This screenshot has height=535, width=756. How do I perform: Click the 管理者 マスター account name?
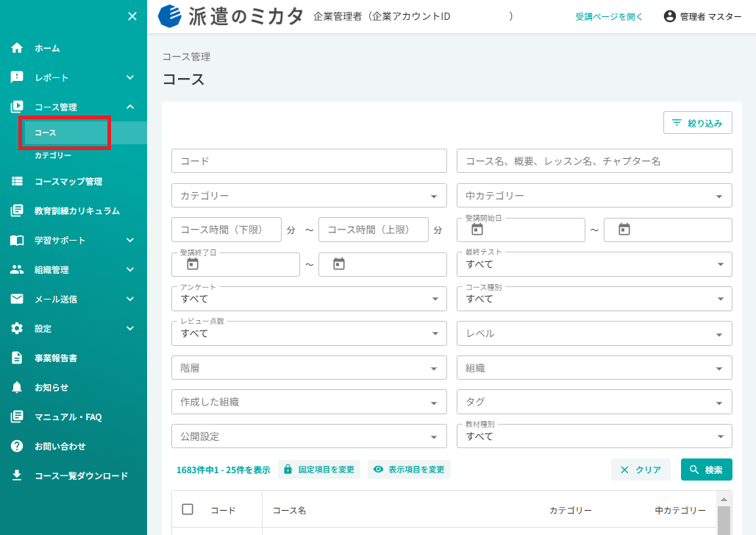click(x=710, y=16)
